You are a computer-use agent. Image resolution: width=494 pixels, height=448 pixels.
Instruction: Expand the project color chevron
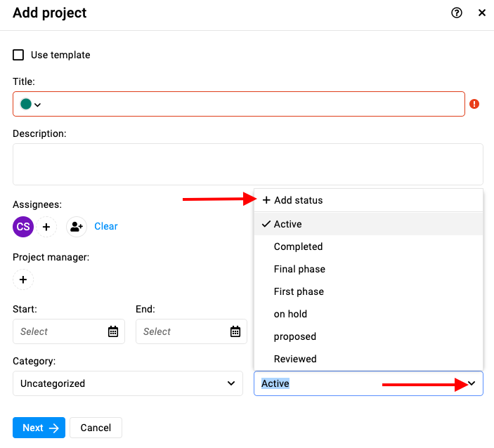pyautogui.click(x=37, y=105)
